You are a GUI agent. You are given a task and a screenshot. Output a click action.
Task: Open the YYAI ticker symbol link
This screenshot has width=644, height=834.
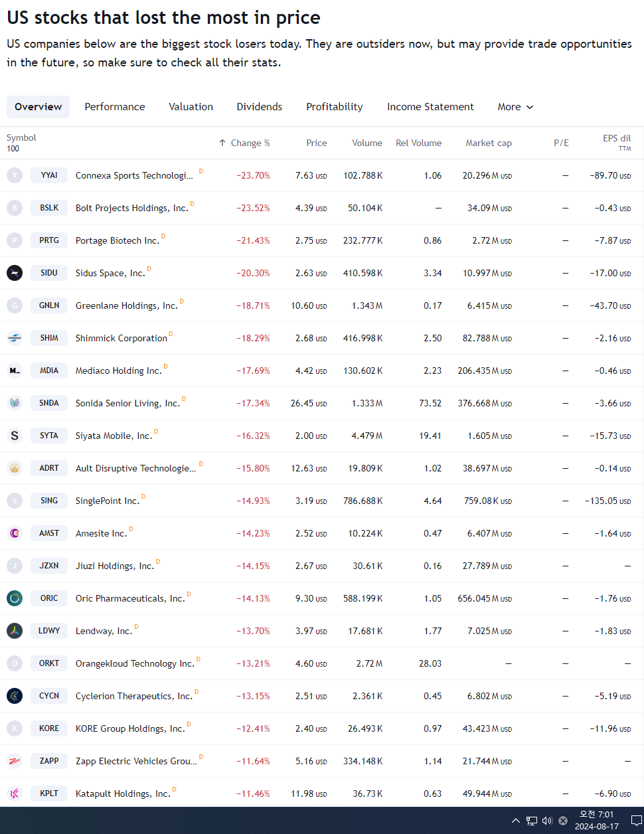pos(49,175)
